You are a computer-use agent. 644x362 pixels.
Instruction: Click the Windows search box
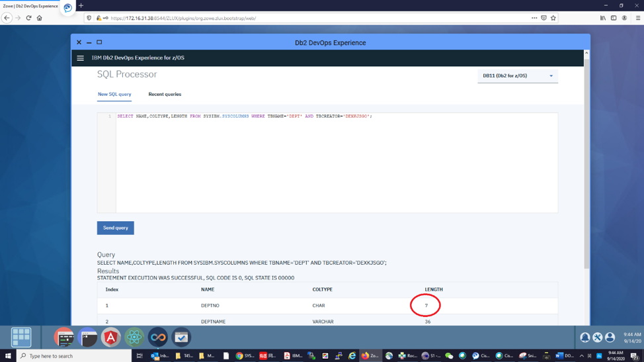[x=74, y=356]
